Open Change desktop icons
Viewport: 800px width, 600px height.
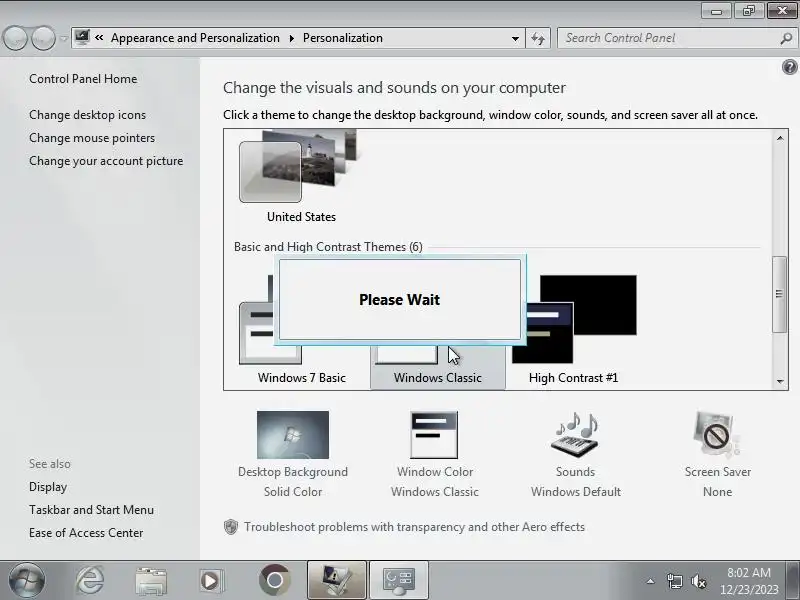pyautogui.click(x=87, y=115)
